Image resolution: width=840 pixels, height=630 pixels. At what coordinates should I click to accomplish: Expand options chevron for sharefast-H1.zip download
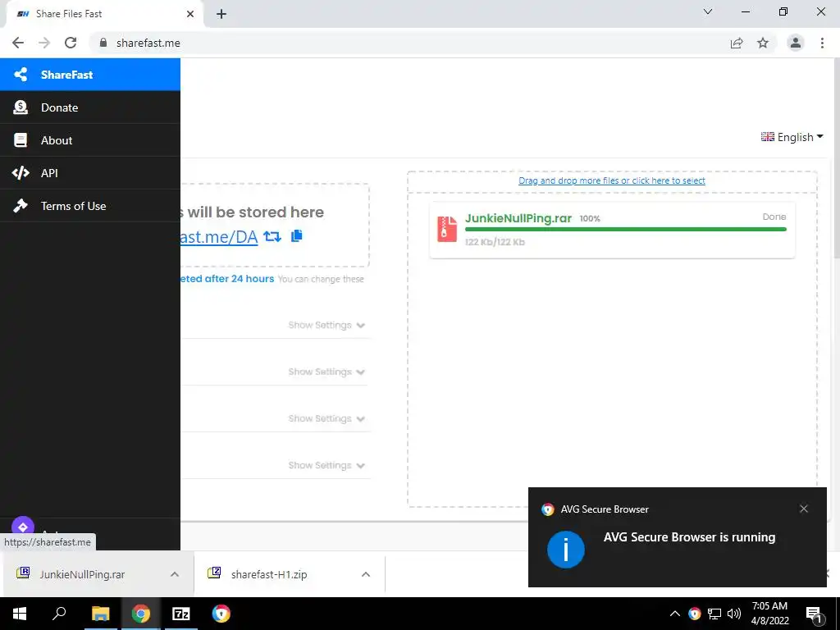point(366,574)
